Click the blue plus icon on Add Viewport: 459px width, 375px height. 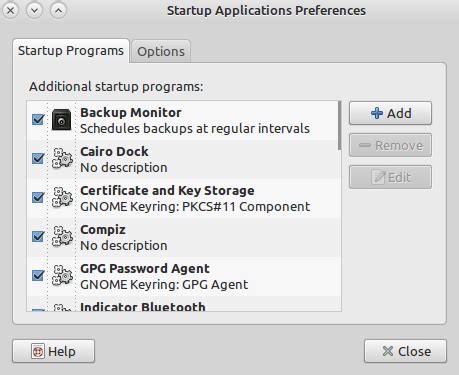coord(377,113)
